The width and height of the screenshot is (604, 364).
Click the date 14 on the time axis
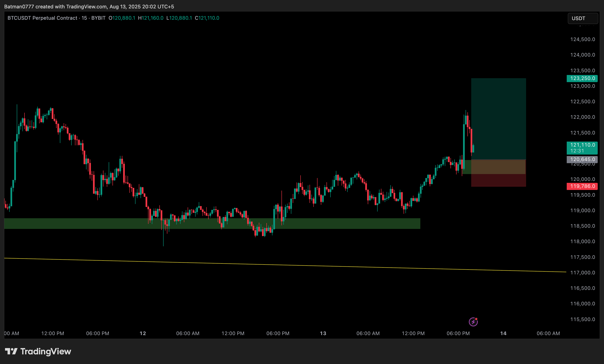503,333
